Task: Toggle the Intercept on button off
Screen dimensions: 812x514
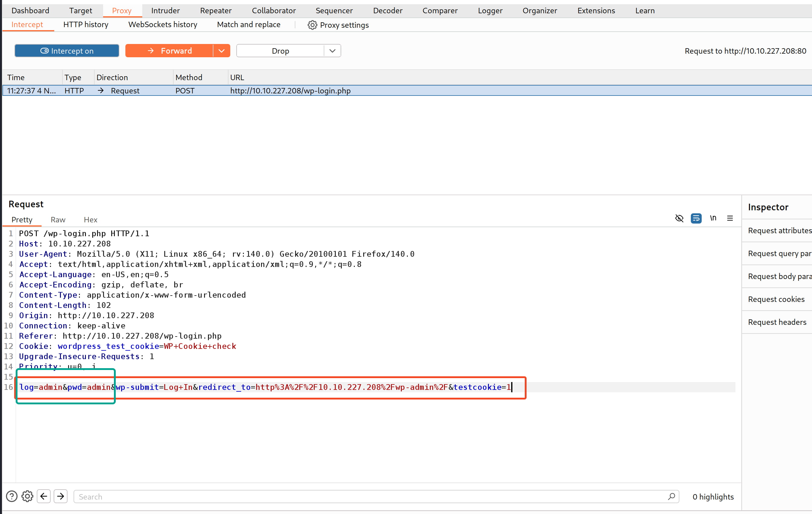Action: (67, 51)
